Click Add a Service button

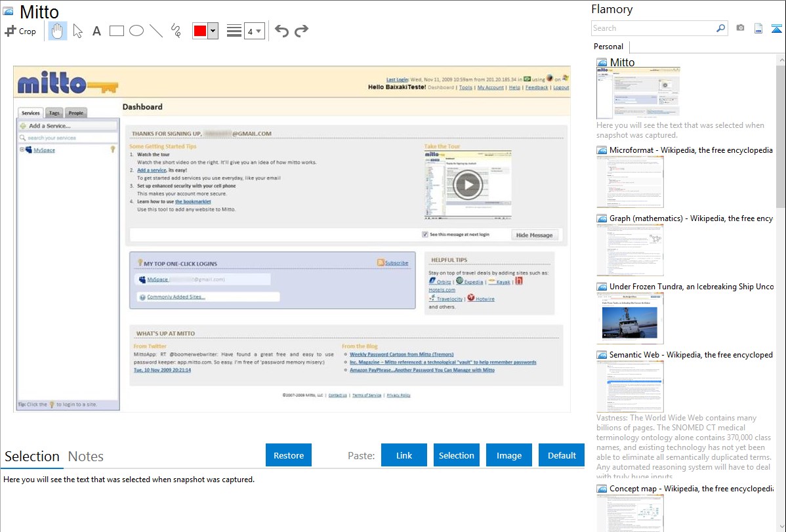click(x=68, y=126)
